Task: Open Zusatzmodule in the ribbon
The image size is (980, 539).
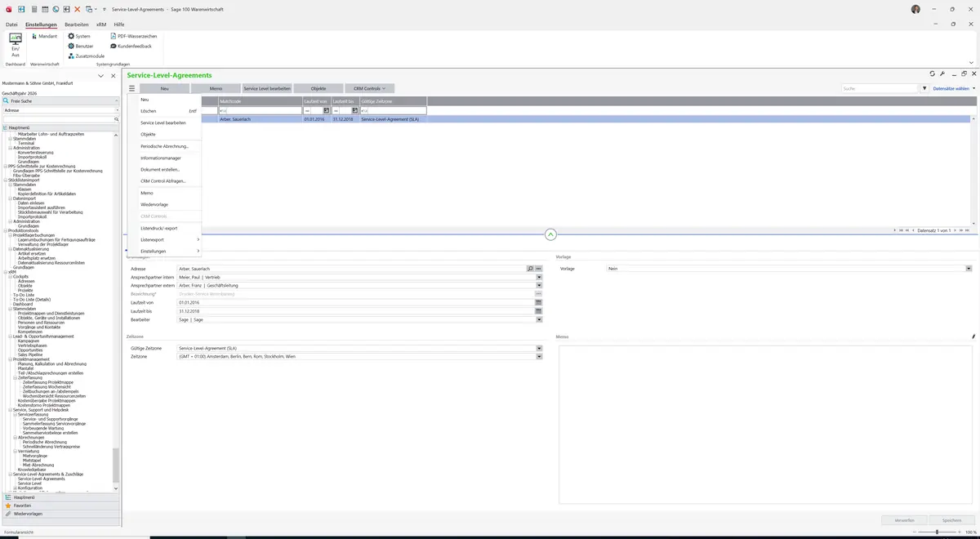Action: tap(86, 56)
